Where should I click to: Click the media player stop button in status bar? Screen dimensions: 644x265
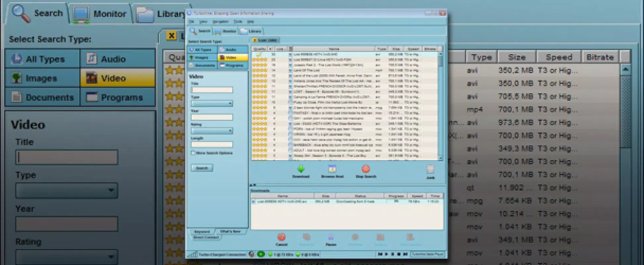click(x=398, y=254)
